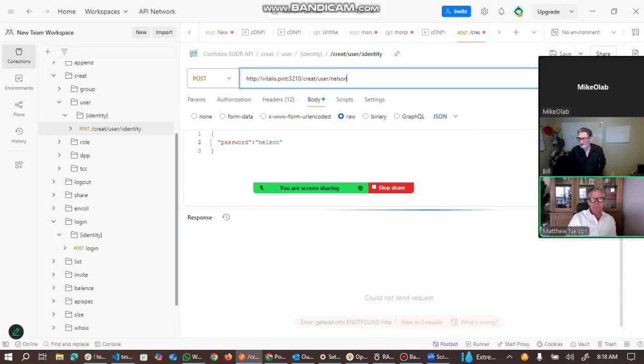Viewport: 644px width, 364px height.
Task: Open the configure sidebar grid icon
Action: [x=19, y=165]
